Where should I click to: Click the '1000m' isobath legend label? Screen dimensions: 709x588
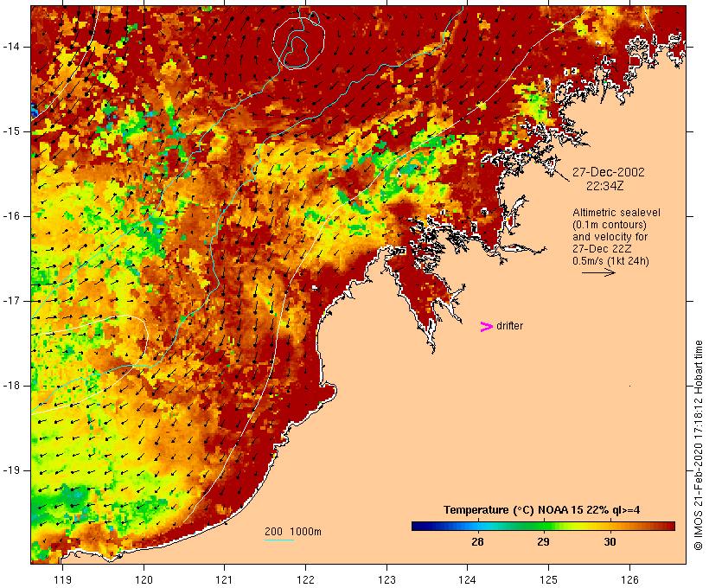(x=305, y=532)
